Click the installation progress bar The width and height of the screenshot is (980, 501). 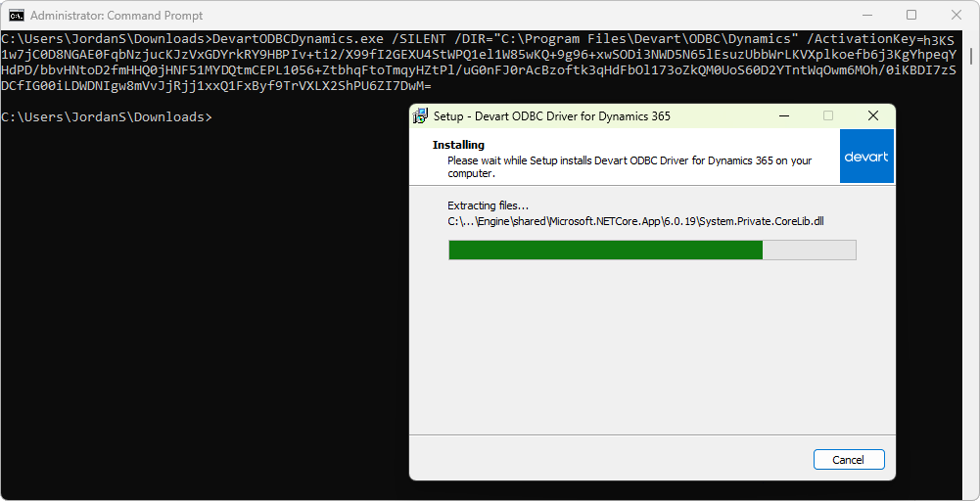[652, 250]
